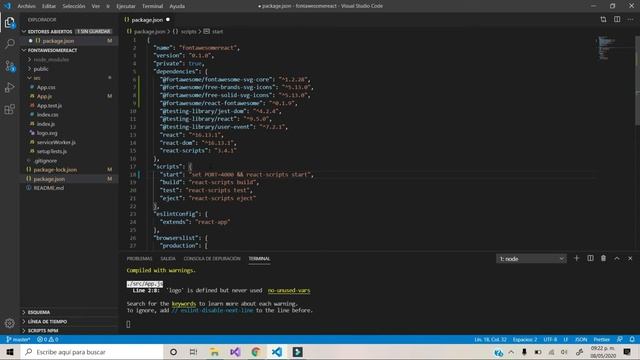Change UTF-8 encoding in status bar
This screenshot has height=360, width=640.
[550, 340]
